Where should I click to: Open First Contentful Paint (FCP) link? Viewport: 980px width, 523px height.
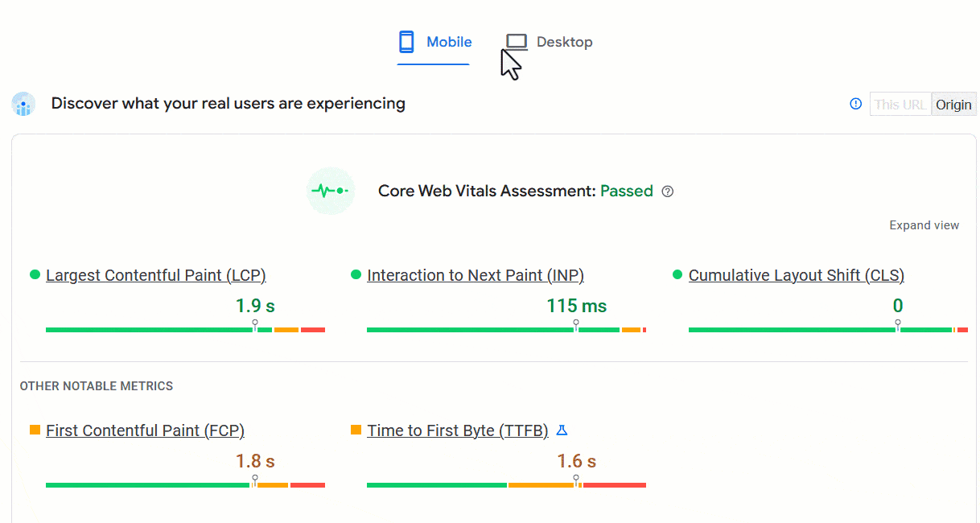145,430
